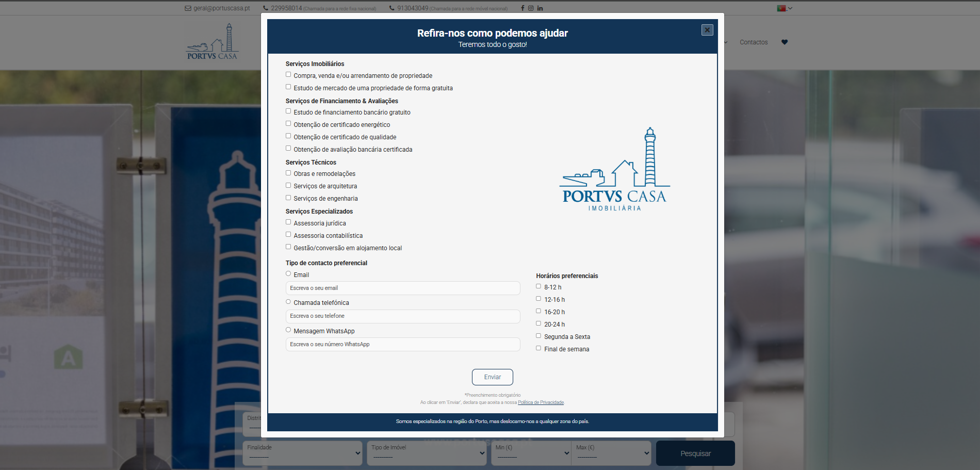Select the 'Mensagem WhatsApp' contact option

pyautogui.click(x=288, y=329)
